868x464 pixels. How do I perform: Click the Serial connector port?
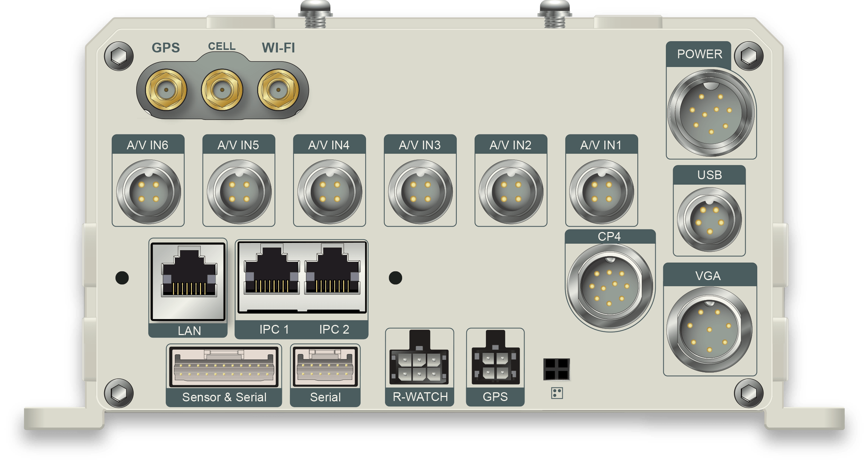(x=325, y=367)
